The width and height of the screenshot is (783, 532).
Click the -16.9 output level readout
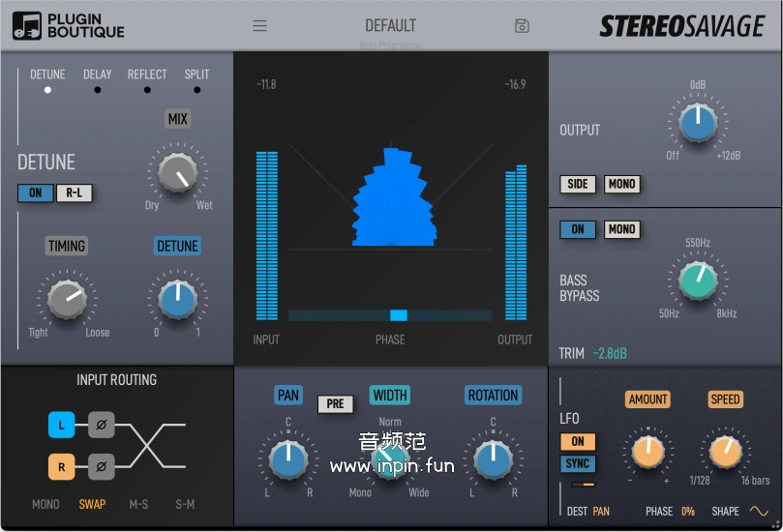click(x=515, y=84)
